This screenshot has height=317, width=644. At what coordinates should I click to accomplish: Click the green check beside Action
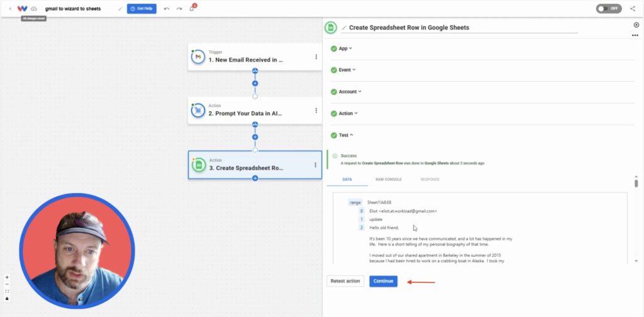(x=333, y=113)
